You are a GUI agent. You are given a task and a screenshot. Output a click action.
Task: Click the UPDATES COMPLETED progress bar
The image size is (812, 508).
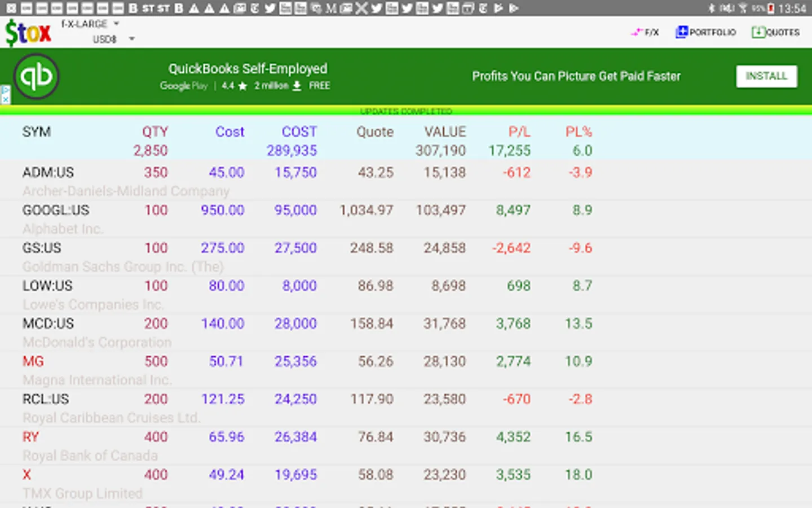point(406,111)
